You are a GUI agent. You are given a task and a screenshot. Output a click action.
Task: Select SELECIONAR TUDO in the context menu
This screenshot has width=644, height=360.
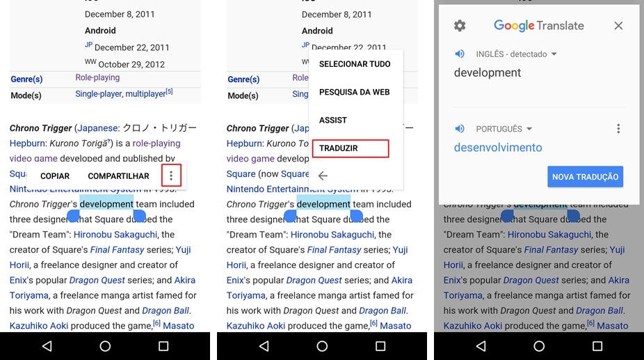[x=355, y=64]
